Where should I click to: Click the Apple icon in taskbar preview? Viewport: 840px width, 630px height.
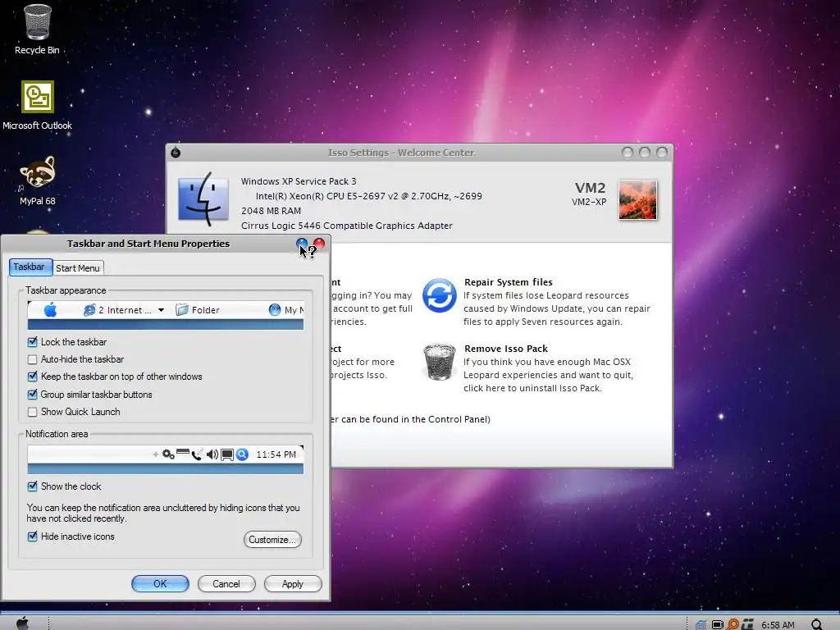pos(50,309)
